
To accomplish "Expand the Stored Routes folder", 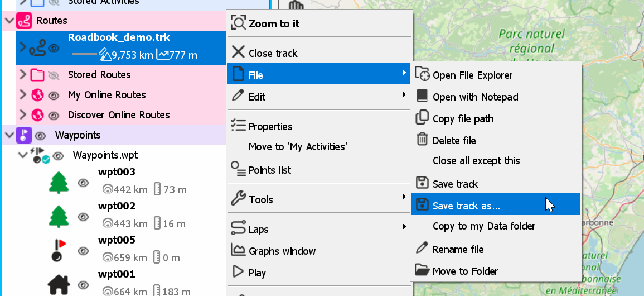I will (23, 75).
